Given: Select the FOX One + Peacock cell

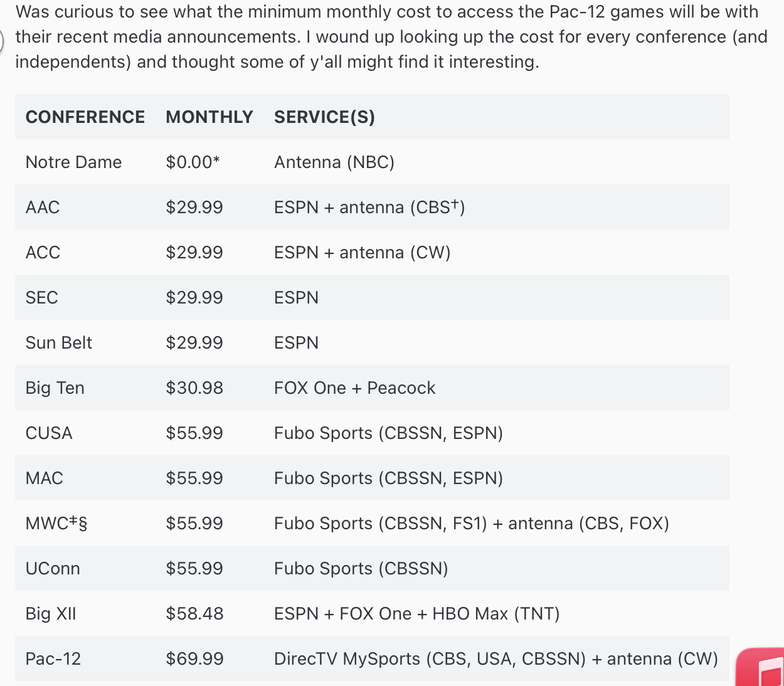Looking at the screenshot, I should click(354, 388).
